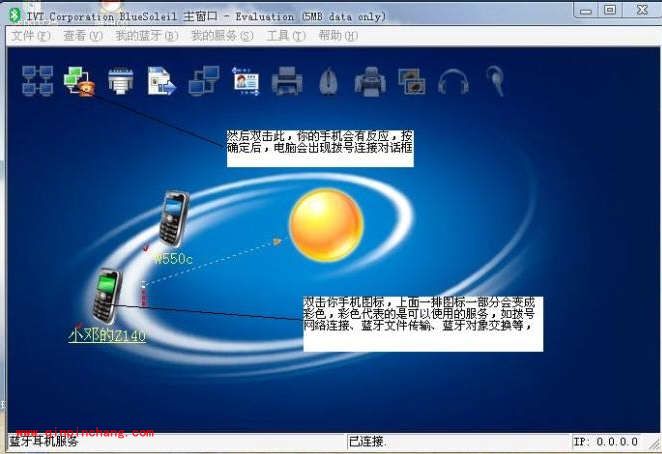Select the Object Push business card icon

pos(246,79)
